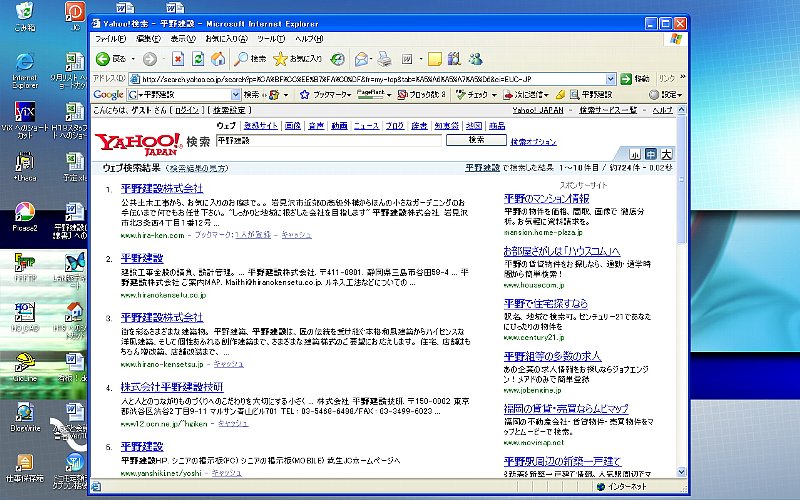Click the scrollbar down arrow
Image resolution: width=800 pixels, height=500 pixels.
pos(682,472)
